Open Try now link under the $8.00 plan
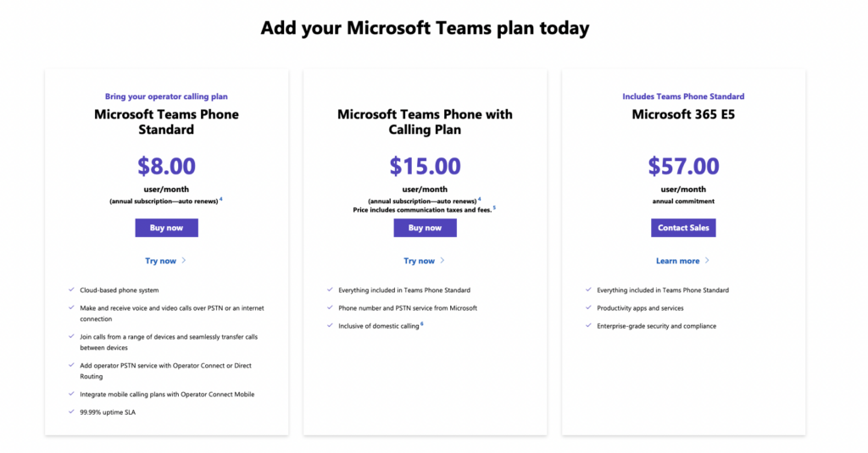Screen dimensions: 868x453 coord(161,261)
